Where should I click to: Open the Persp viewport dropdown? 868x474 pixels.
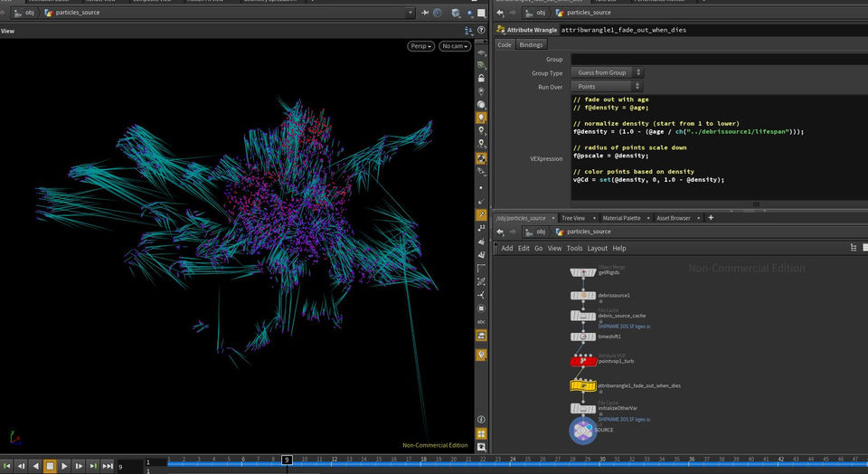pyautogui.click(x=420, y=46)
